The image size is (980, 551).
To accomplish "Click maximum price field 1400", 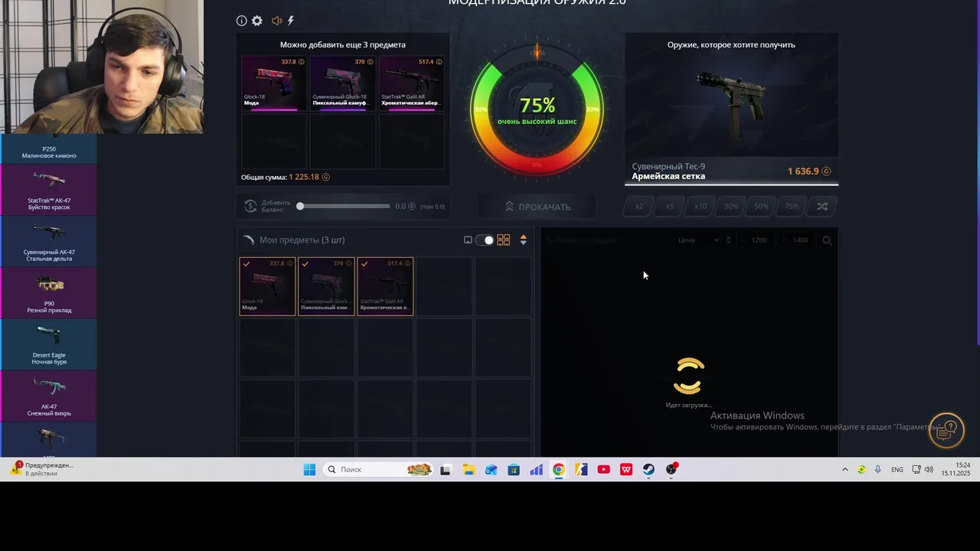I will (799, 240).
